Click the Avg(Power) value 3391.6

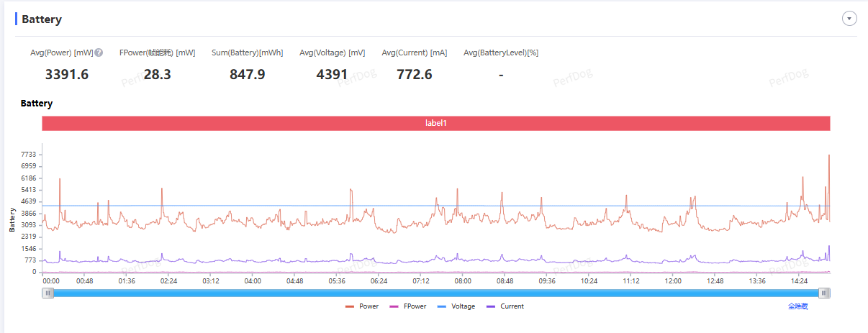(66, 74)
